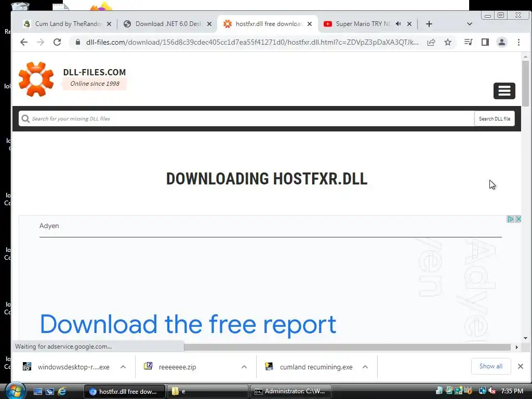
Task: Open the AdChoices info icon
Action: click(510, 219)
